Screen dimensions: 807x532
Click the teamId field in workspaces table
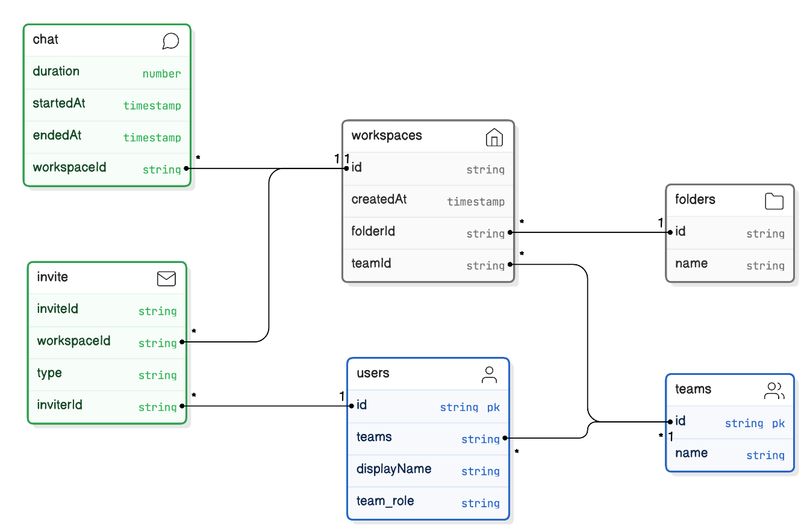coord(428,264)
